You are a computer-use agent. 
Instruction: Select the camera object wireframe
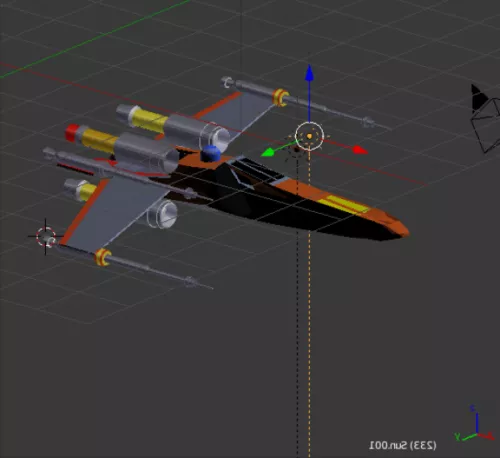[486, 119]
